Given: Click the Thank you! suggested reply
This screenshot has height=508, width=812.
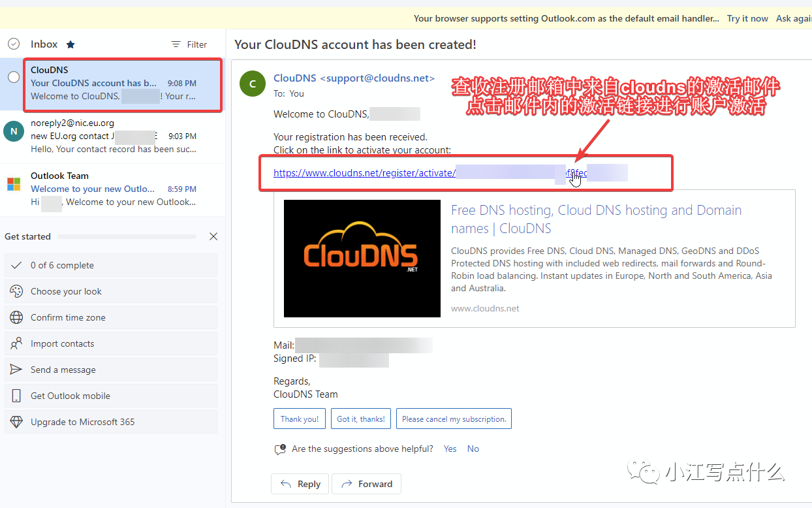Looking at the screenshot, I should tap(300, 419).
